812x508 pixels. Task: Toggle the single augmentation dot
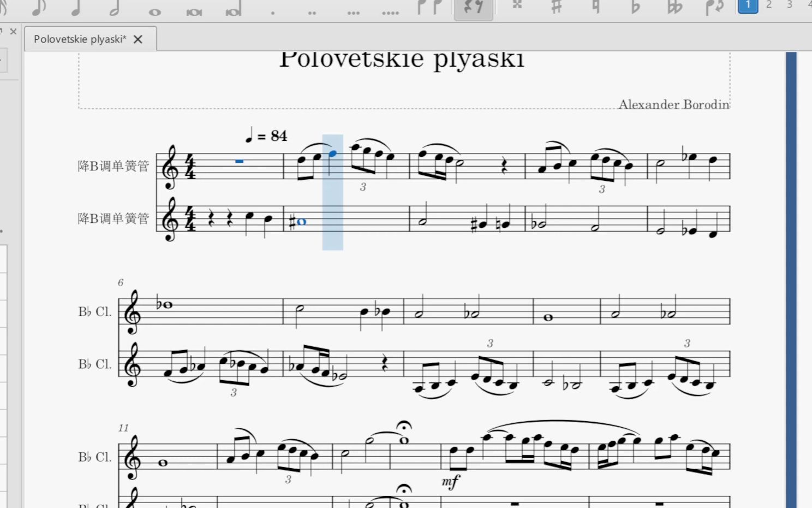(273, 13)
